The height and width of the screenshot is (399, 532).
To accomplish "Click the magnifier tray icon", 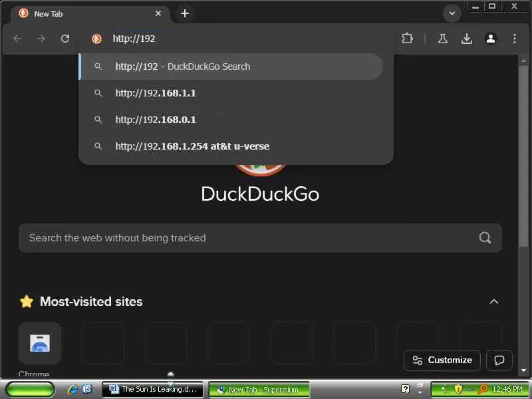I will coord(482,389).
